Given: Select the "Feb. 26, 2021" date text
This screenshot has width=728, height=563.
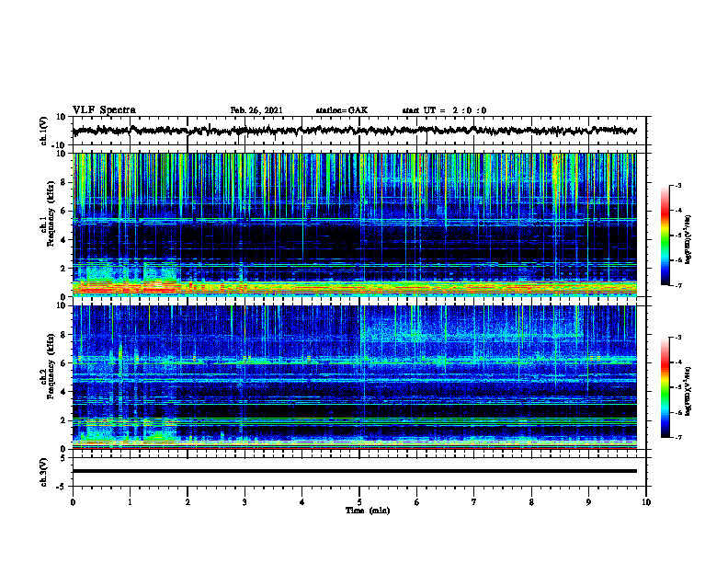Looking at the screenshot, I should coord(256,110).
